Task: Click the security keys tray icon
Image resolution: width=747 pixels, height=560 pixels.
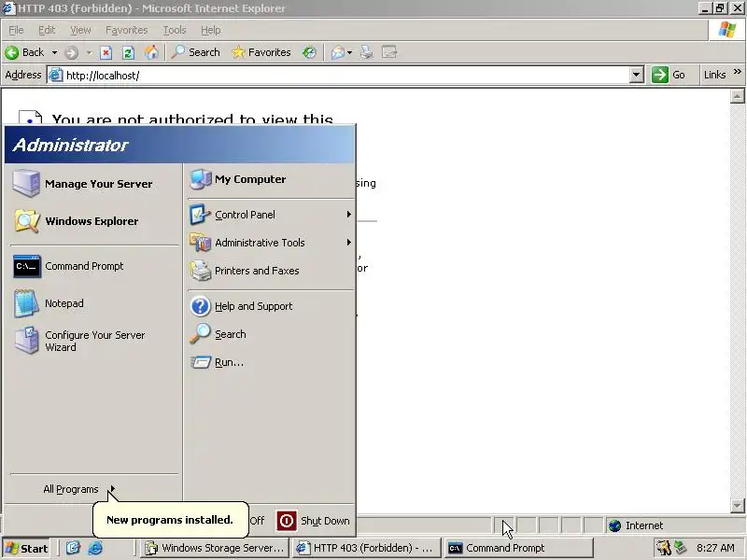Action: [664, 548]
